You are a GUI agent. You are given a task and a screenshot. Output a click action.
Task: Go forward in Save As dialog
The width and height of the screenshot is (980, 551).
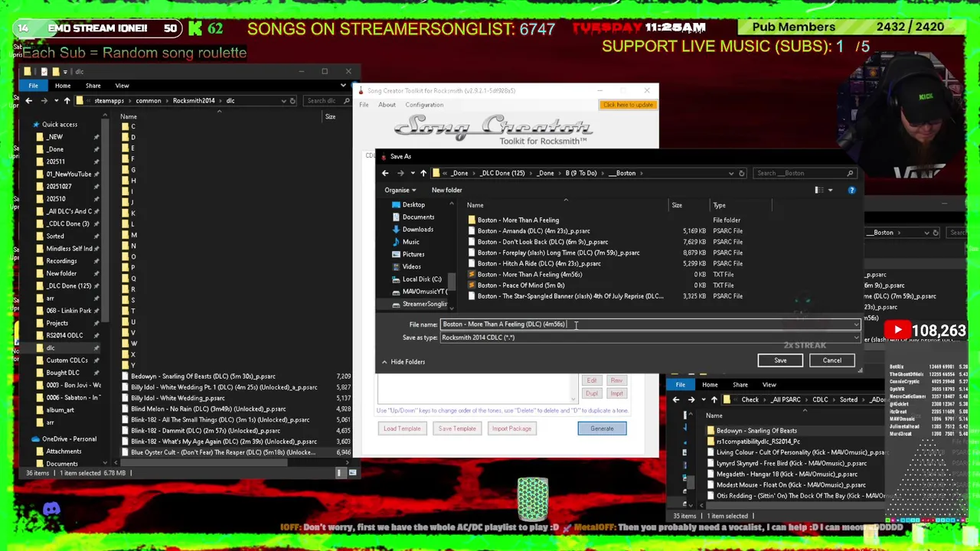(x=400, y=173)
